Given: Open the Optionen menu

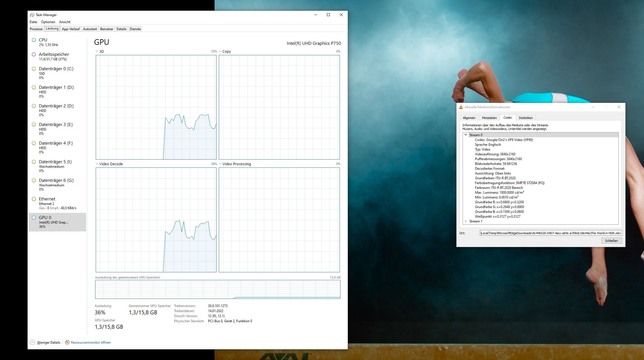Looking at the screenshot, I should 48,22.
